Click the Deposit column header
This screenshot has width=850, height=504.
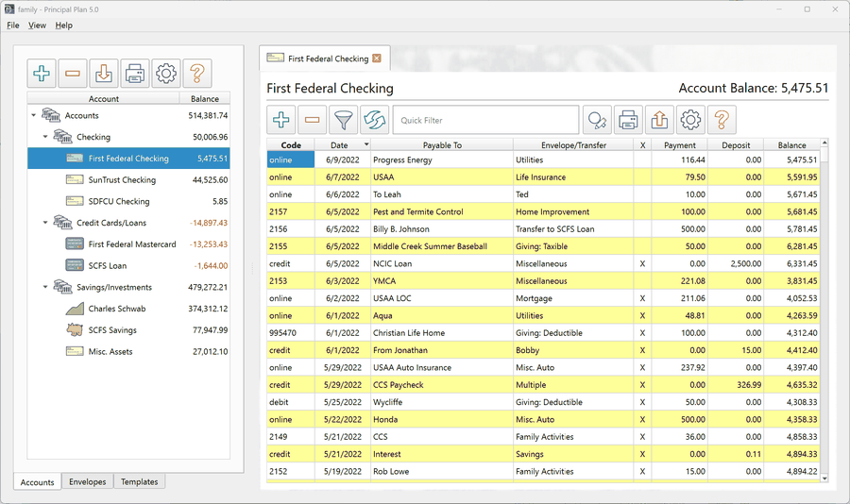(736, 145)
